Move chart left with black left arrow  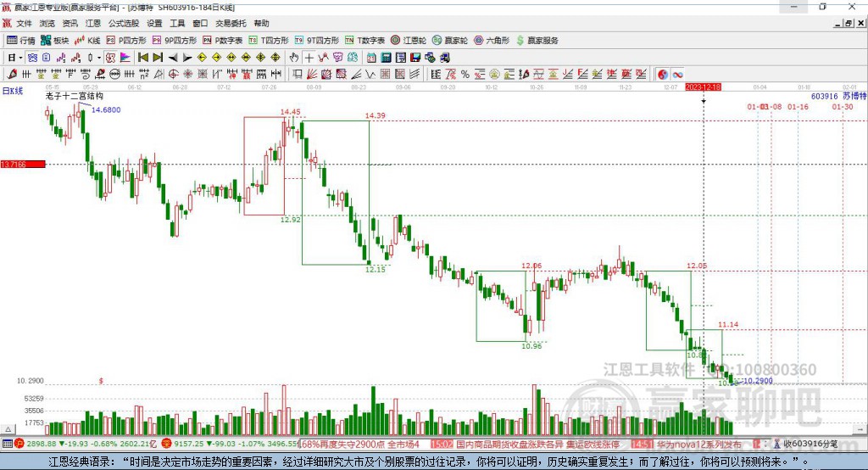pyautogui.click(x=173, y=58)
